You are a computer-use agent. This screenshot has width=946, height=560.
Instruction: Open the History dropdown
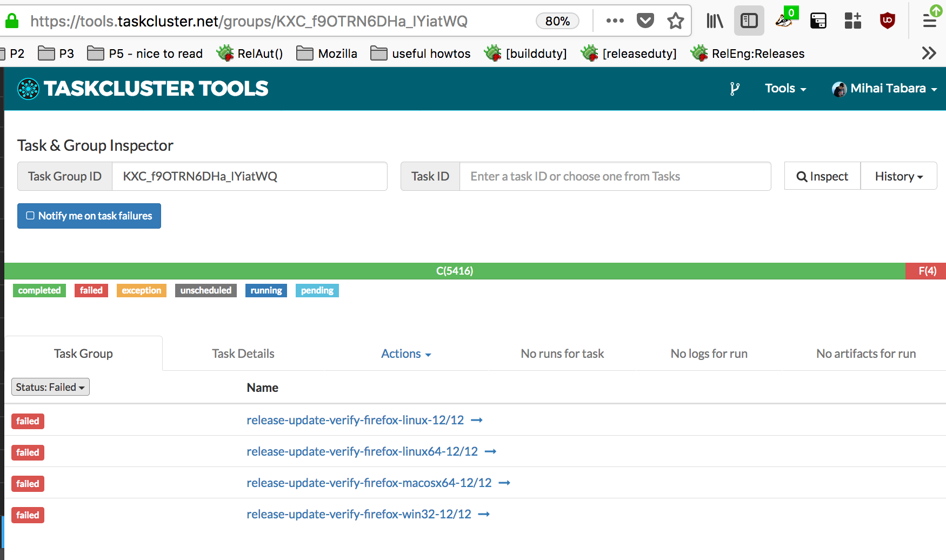pos(898,176)
